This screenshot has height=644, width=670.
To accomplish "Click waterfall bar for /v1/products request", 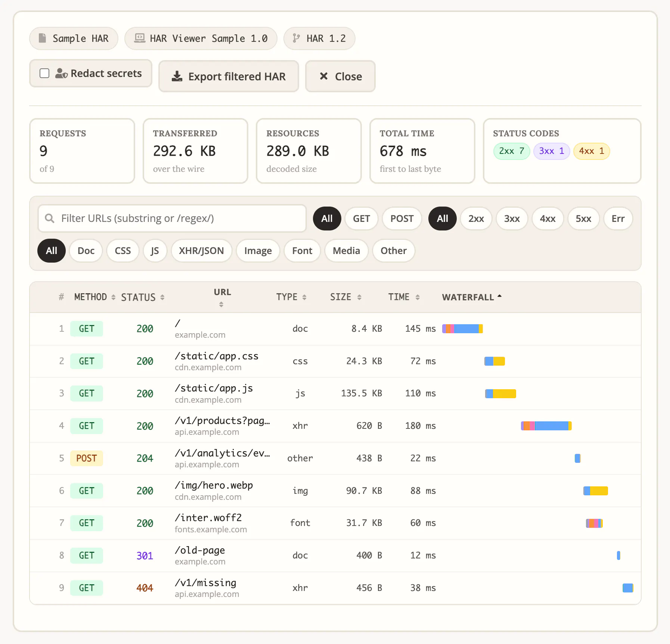I will point(546,426).
